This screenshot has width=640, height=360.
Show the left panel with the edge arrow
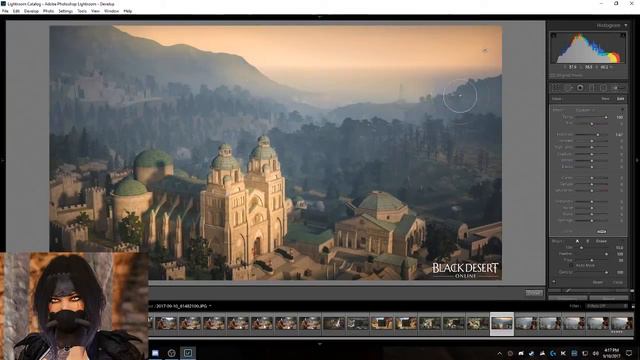2,160
